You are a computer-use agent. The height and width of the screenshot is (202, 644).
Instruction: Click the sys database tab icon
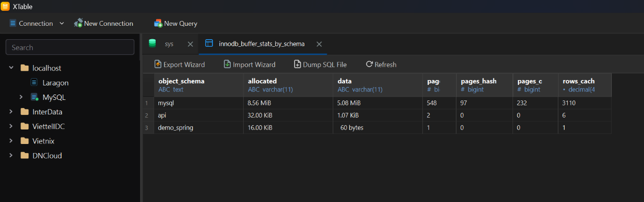point(152,44)
